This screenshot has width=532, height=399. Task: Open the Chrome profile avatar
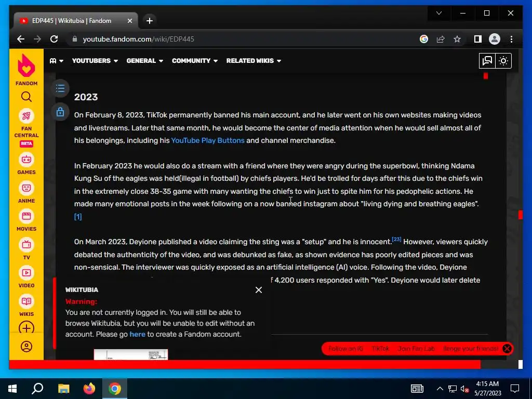pyautogui.click(x=495, y=39)
